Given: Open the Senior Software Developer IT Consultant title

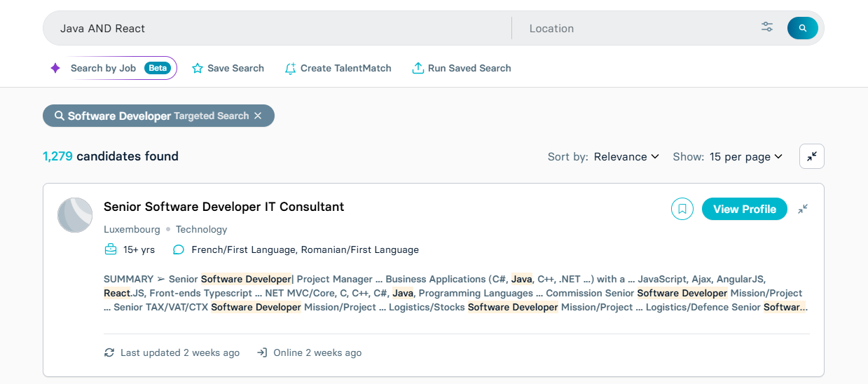Looking at the screenshot, I should pos(224,207).
